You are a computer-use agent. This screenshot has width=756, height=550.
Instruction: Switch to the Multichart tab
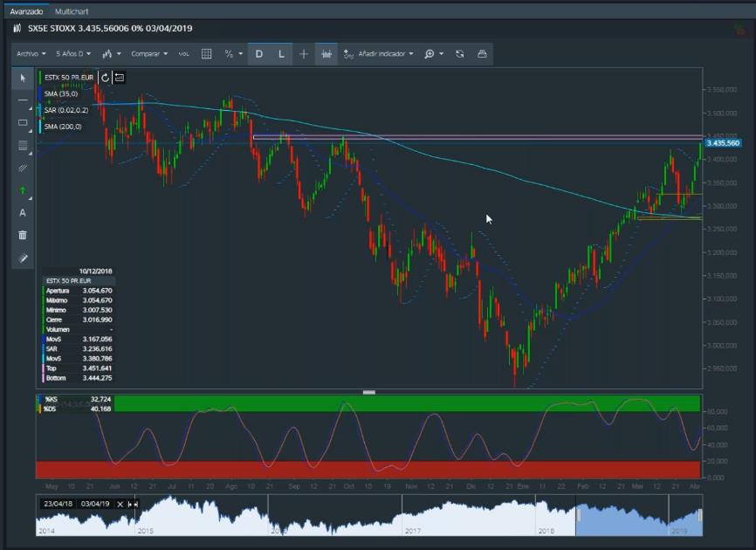coord(71,12)
